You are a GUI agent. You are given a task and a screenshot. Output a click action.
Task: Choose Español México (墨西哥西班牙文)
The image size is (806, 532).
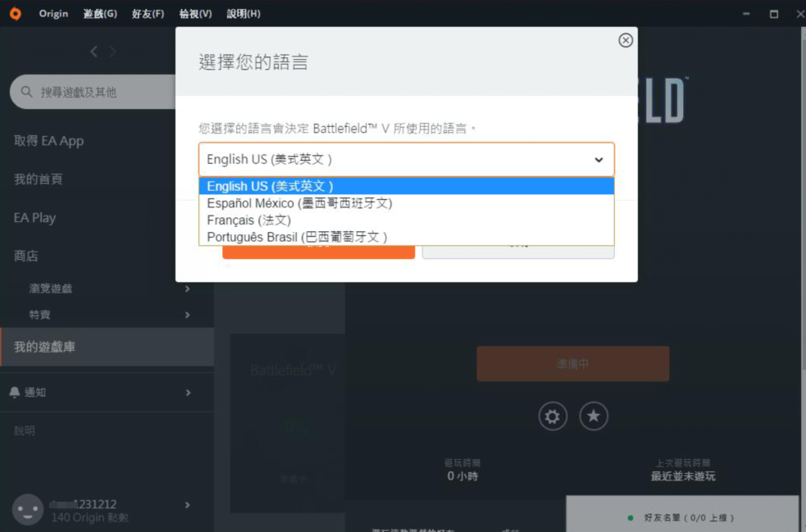[x=406, y=203]
